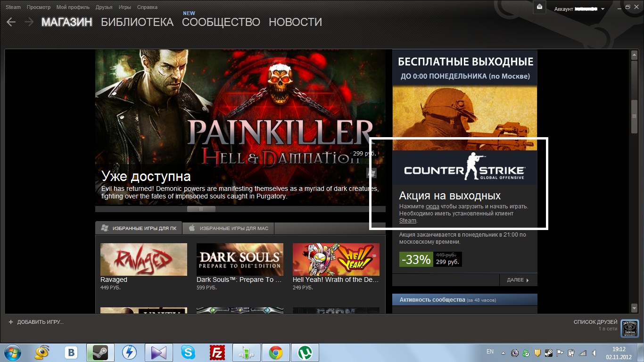Open the volume speaker tray icon
644x362 pixels.
pos(594,353)
